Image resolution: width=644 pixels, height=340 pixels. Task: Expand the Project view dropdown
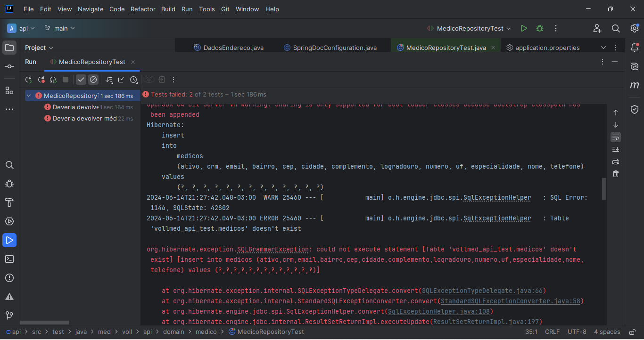tap(39, 48)
